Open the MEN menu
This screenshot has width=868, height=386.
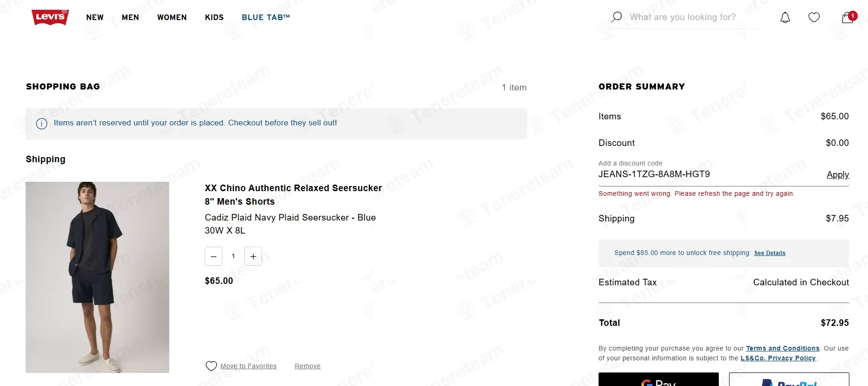point(131,17)
